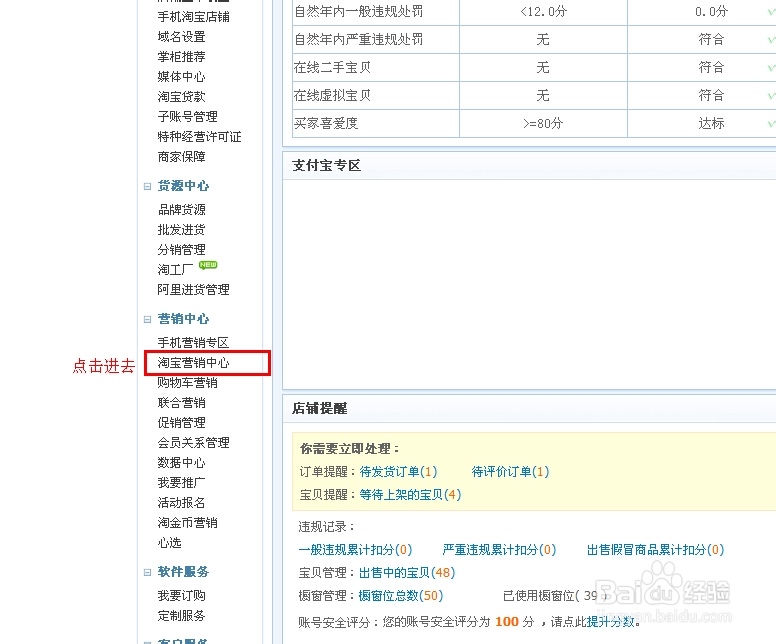View 等待上架的宝贝(4)

[410, 495]
